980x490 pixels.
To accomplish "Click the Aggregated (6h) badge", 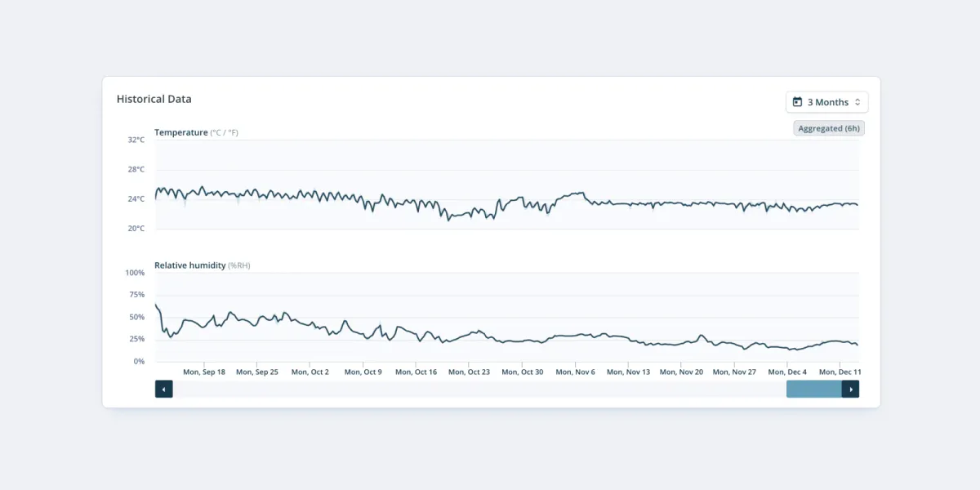I will click(828, 128).
